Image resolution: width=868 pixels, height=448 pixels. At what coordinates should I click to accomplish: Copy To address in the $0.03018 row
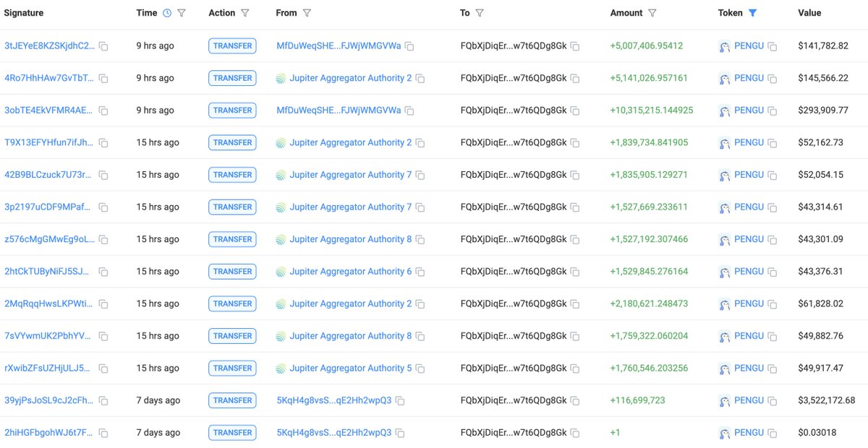[x=575, y=433]
